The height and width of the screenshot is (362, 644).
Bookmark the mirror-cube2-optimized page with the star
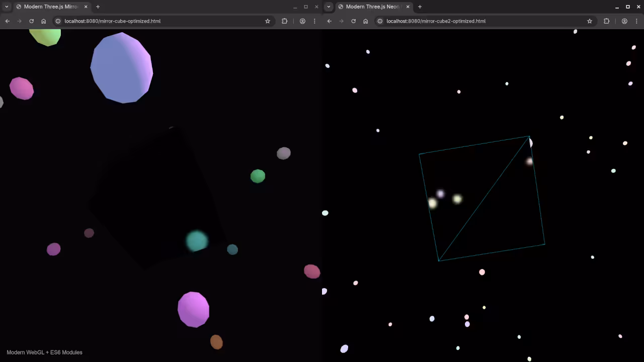pyautogui.click(x=590, y=21)
